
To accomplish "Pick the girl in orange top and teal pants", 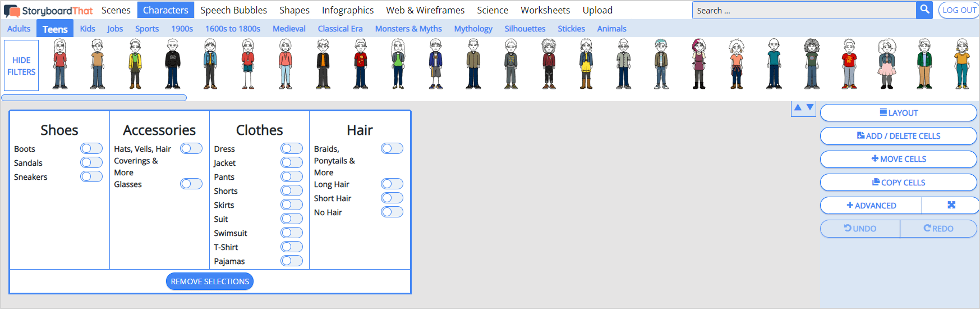I will pyautogui.click(x=962, y=64).
